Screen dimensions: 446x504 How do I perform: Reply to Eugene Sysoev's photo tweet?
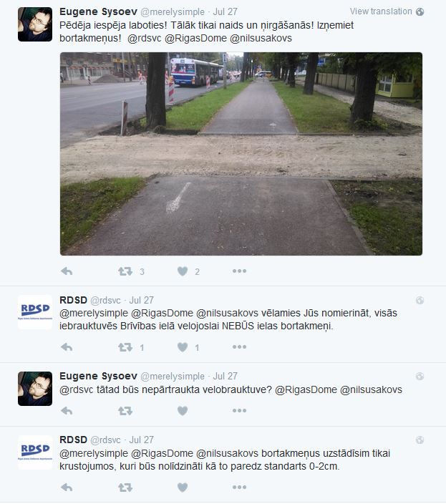[67, 271]
